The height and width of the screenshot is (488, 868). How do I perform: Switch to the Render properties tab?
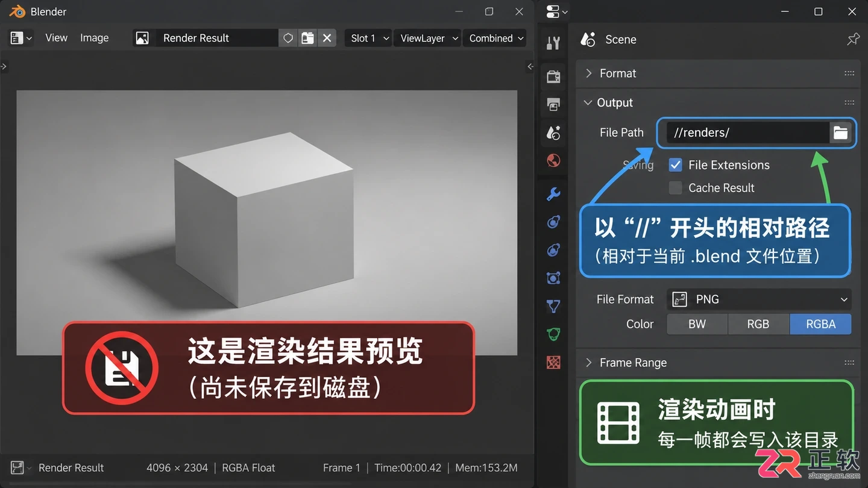point(553,77)
